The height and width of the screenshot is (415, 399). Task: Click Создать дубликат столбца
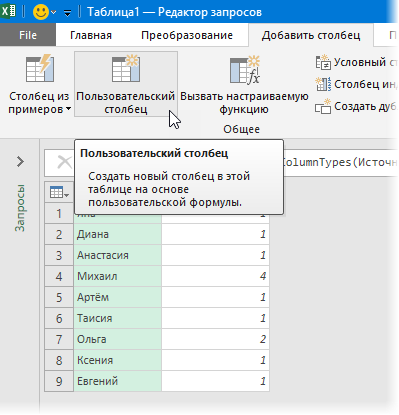pos(356,106)
